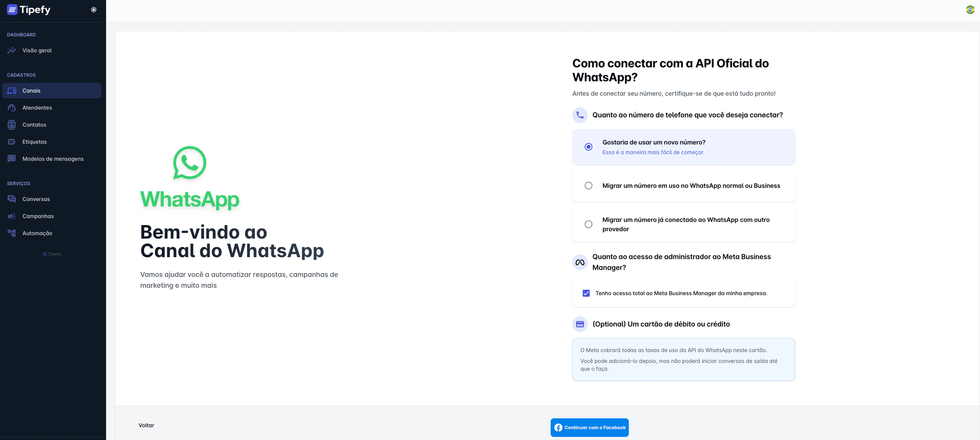The image size is (980, 440).
Task: Click the Automação flow icon
Action: pyautogui.click(x=12, y=233)
